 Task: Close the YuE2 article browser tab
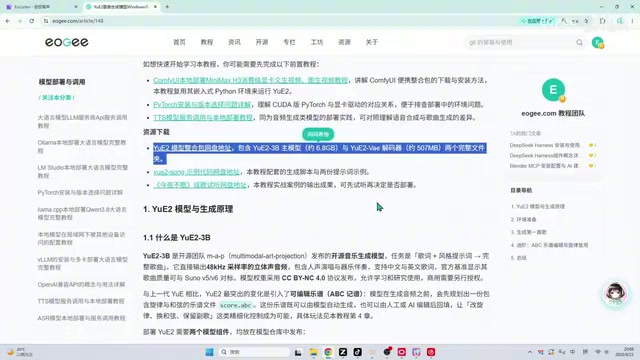pos(156,7)
